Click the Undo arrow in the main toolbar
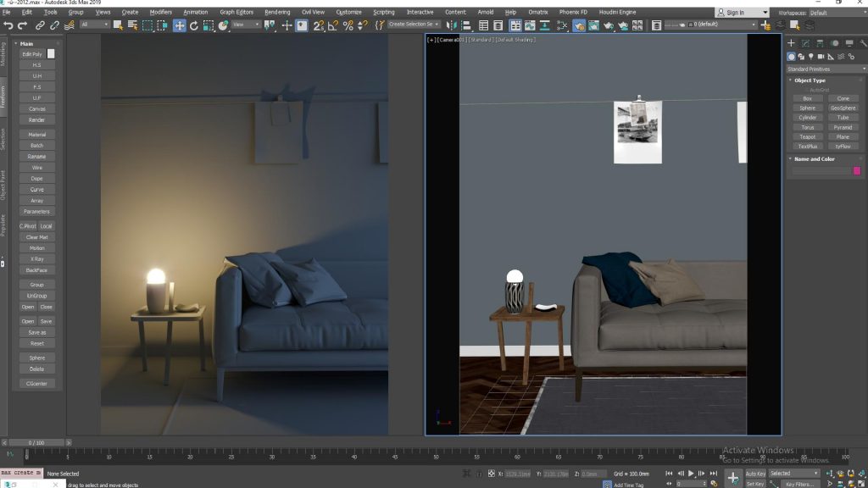868x488 pixels. pos(8,25)
